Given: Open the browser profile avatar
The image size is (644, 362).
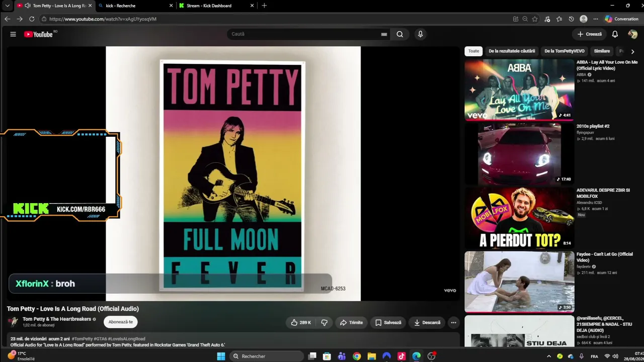Looking at the screenshot, I should [584, 19].
